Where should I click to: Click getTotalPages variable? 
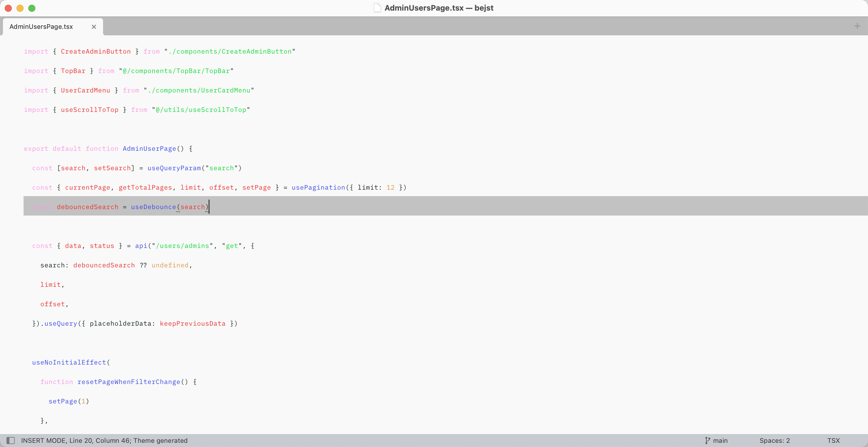pyautogui.click(x=145, y=188)
